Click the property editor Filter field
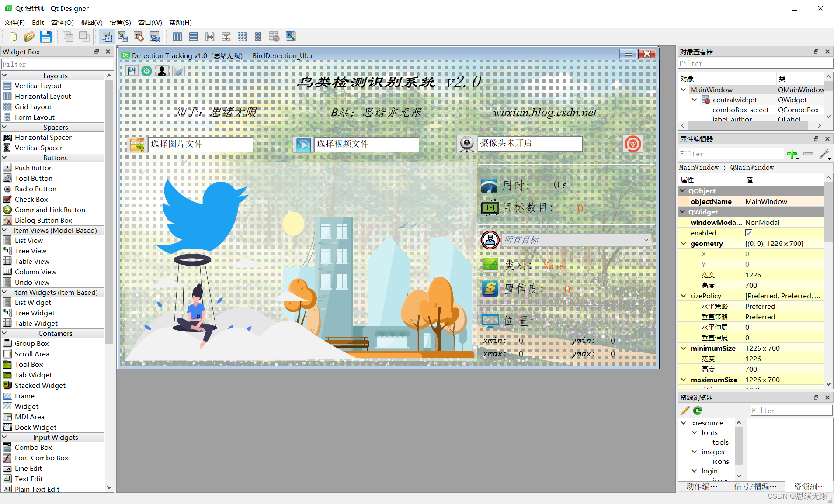Screen dimensions: 834x504 click(x=731, y=154)
